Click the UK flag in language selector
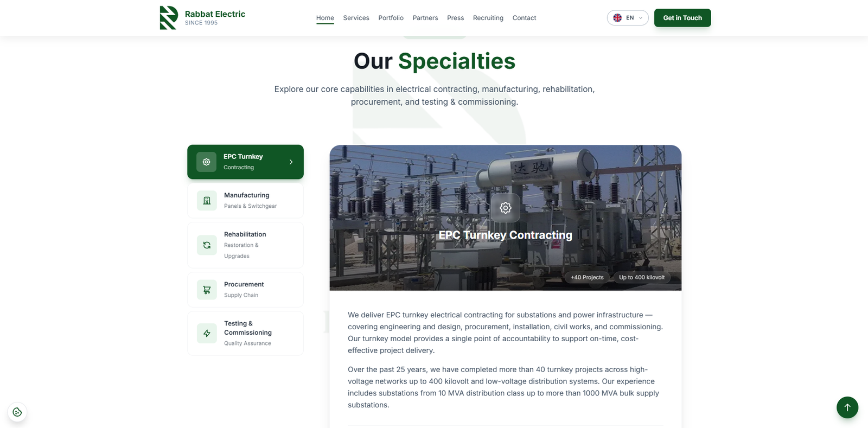868x428 pixels. [x=617, y=18]
